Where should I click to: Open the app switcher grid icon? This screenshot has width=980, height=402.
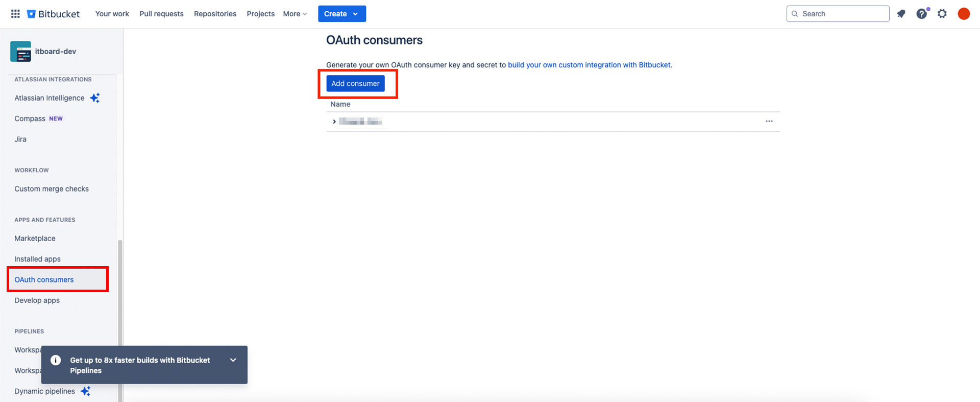15,14
